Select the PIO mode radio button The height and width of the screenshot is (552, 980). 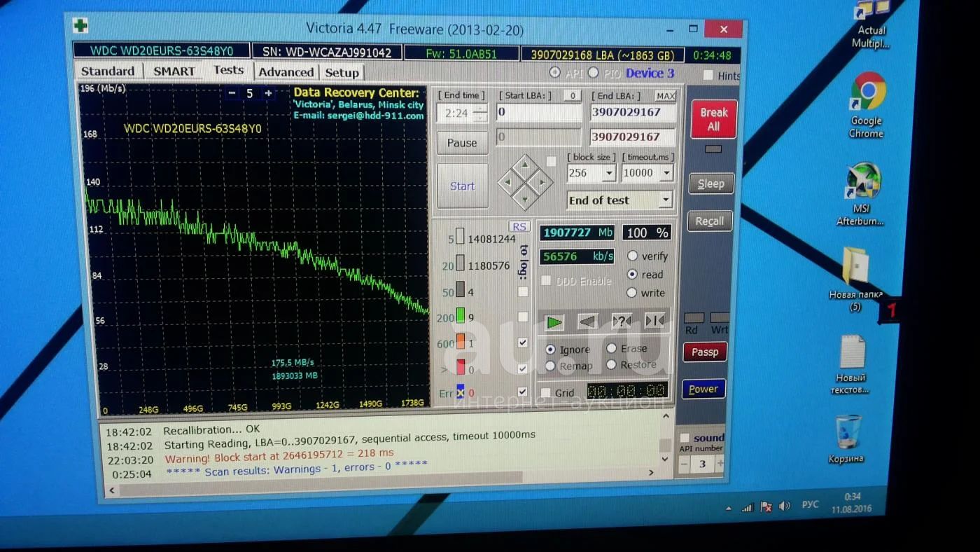(x=593, y=72)
